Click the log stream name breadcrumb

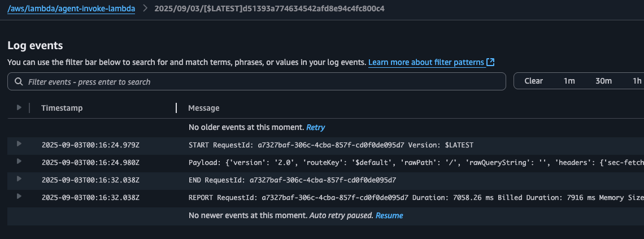tap(269, 8)
